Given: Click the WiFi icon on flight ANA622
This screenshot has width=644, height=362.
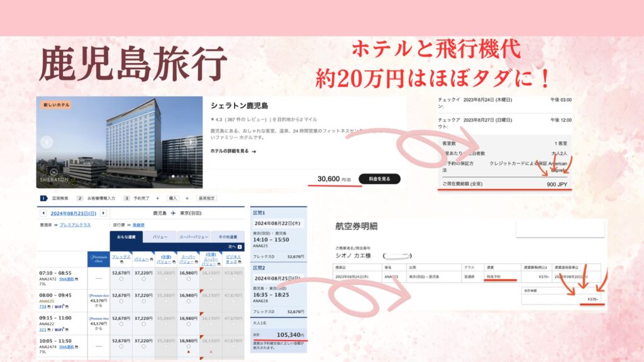Looking at the screenshot, I should 58,329.
